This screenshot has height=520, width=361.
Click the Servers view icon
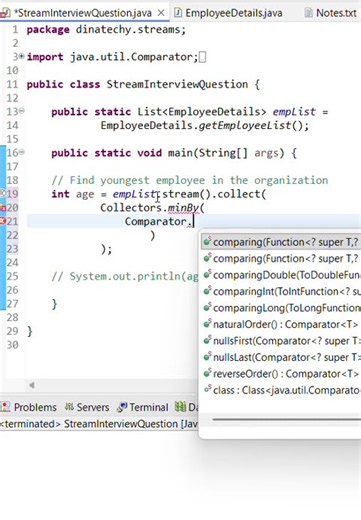[69, 407]
